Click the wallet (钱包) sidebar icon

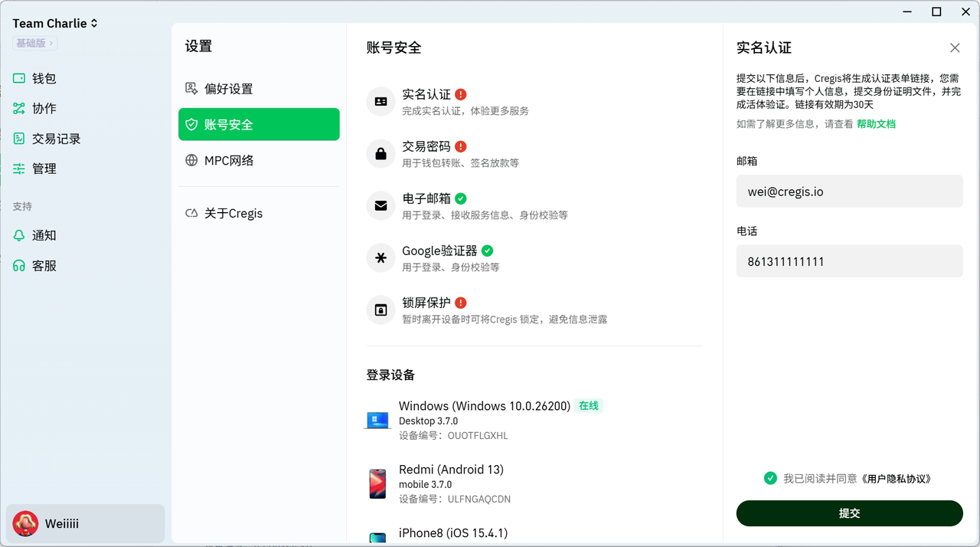[x=19, y=78]
